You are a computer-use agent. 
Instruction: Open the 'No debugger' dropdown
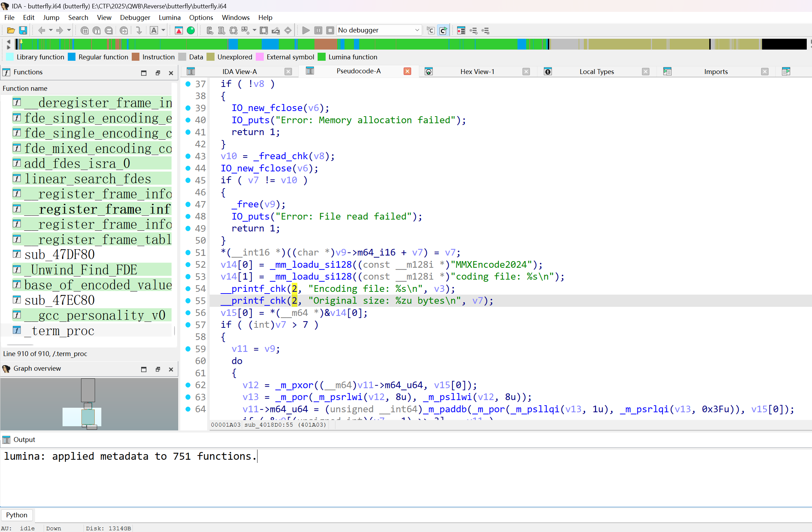coord(417,30)
